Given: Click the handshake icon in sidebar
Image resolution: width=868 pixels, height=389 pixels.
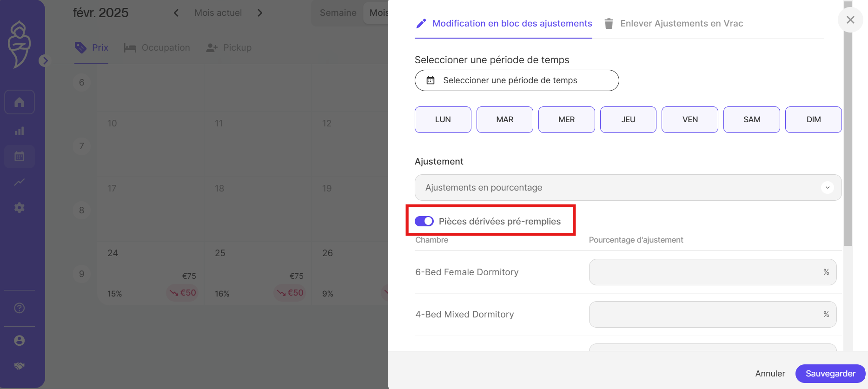Looking at the screenshot, I should pos(20,366).
